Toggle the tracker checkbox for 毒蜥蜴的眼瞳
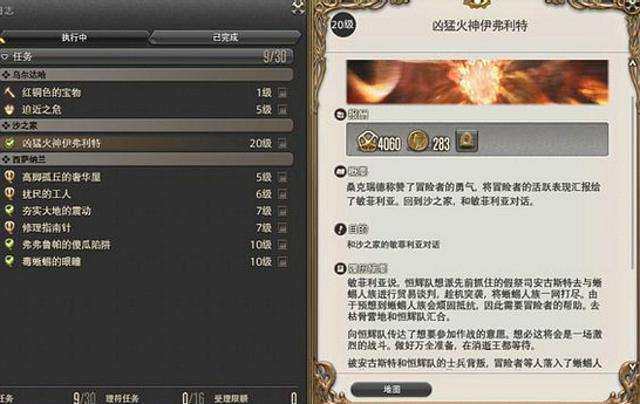Image resolution: width=640 pixels, height=404 pixels. 282,262
